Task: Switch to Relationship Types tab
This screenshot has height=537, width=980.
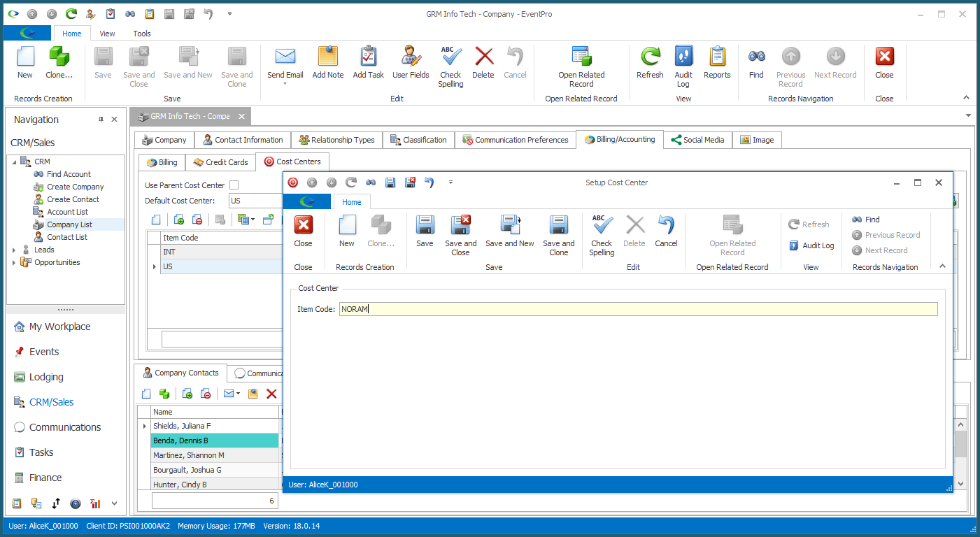Action: (x=336, y=140)
